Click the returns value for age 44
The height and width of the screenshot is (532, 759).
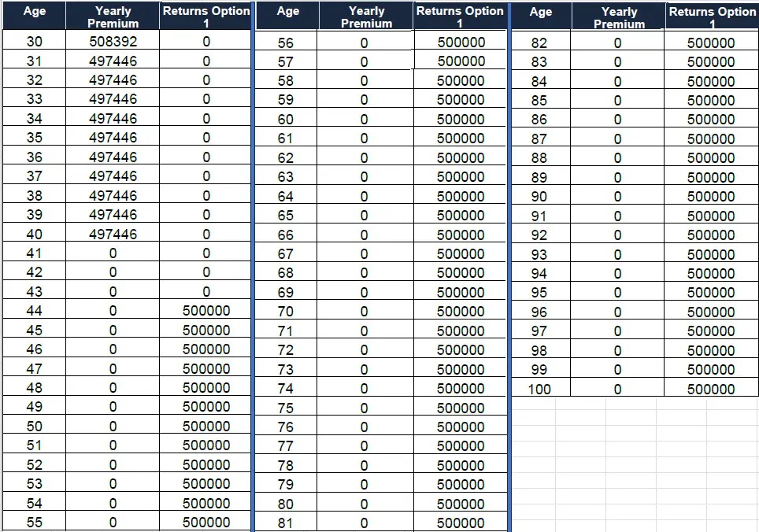206,311
